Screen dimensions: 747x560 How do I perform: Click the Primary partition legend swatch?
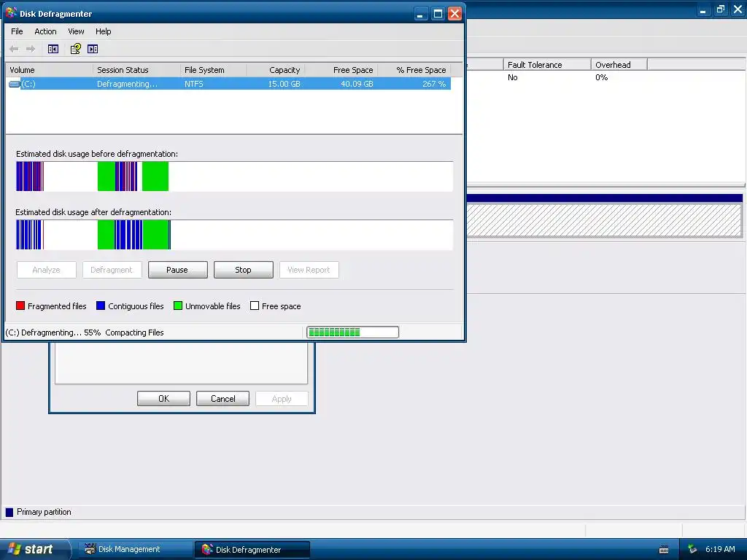[9, 512]
